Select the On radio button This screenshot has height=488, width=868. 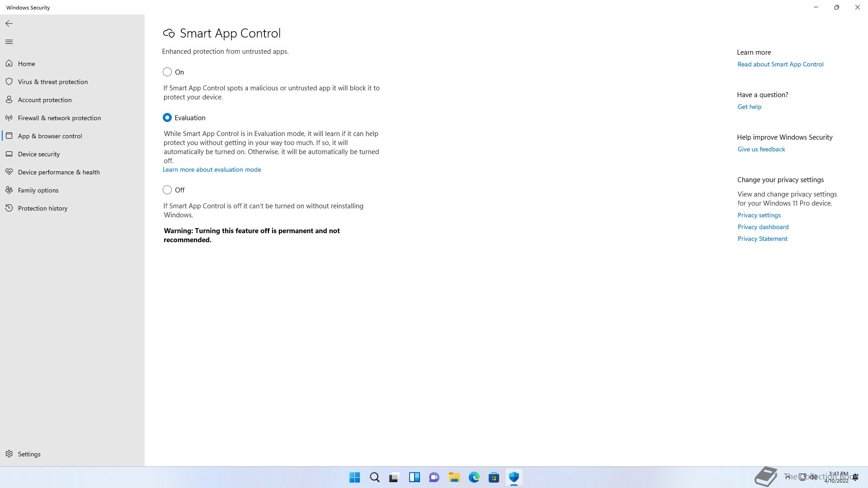click(167, 72)
